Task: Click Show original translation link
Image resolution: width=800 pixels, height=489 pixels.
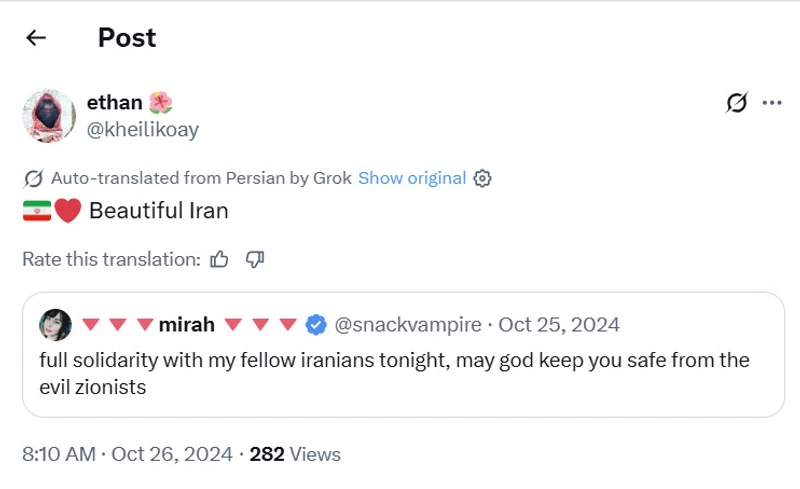Action: [x=412, y=178]
